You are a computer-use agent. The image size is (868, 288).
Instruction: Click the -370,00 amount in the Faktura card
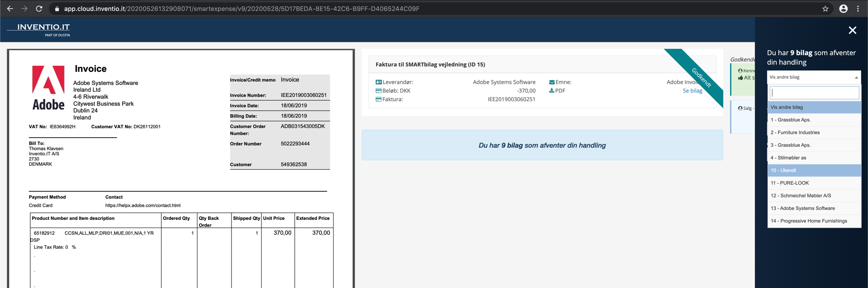coord(526,91)
